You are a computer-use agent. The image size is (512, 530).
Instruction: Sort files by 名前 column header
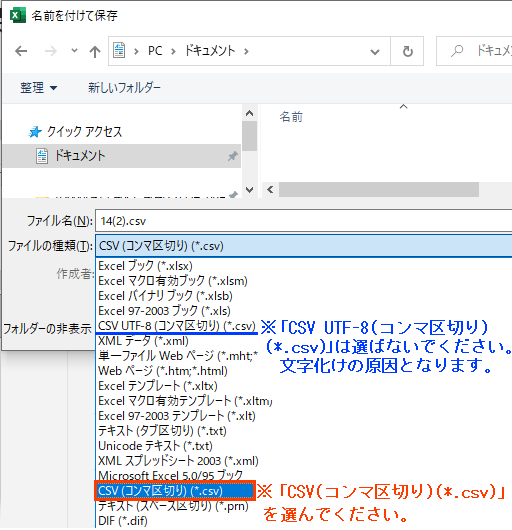[x=291, y=117]
